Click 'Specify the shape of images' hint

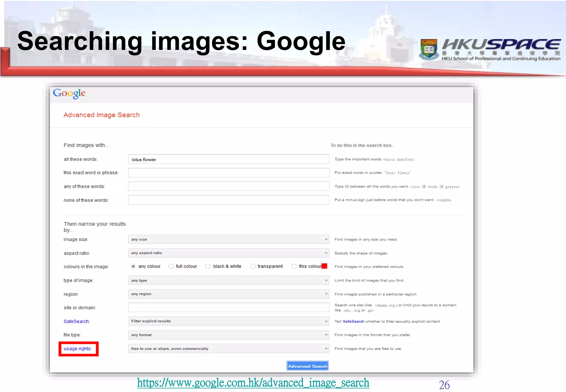[361, 253]
